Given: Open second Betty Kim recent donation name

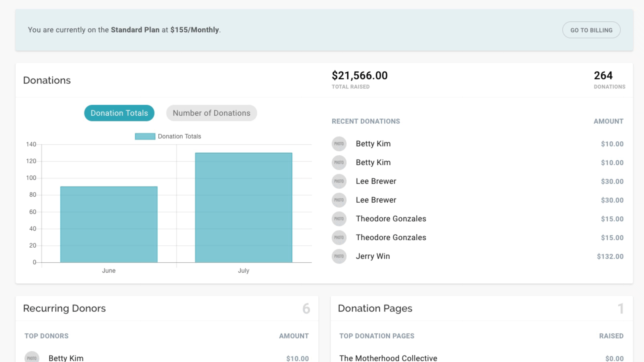Looking at the screenshot, I should pos(373,163).
